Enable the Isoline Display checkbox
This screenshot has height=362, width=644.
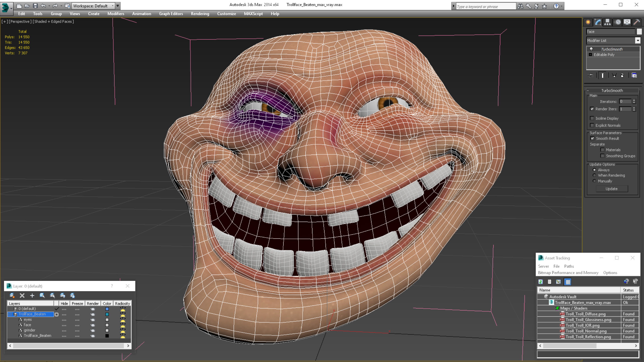pos(592,118)
